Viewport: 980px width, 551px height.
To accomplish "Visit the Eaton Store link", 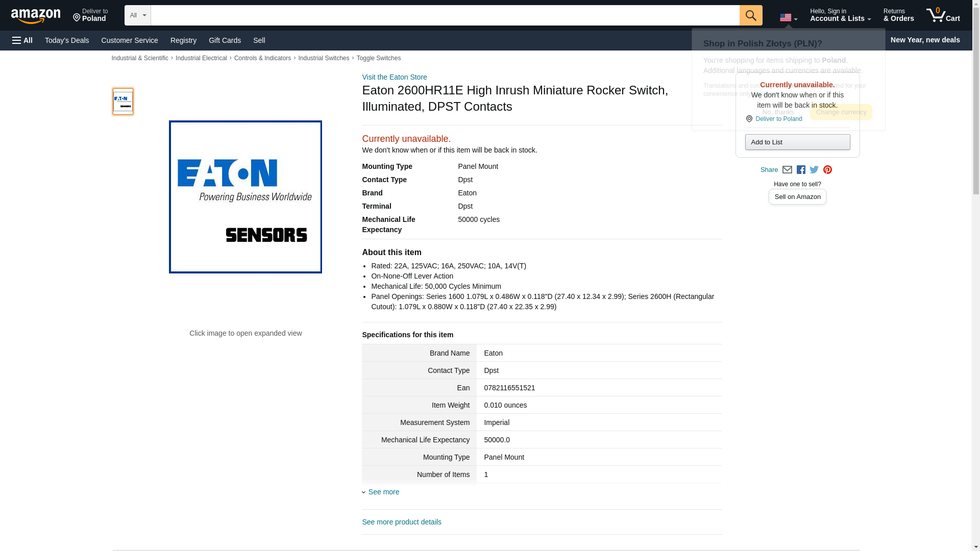I will click(x=394, y=77).
